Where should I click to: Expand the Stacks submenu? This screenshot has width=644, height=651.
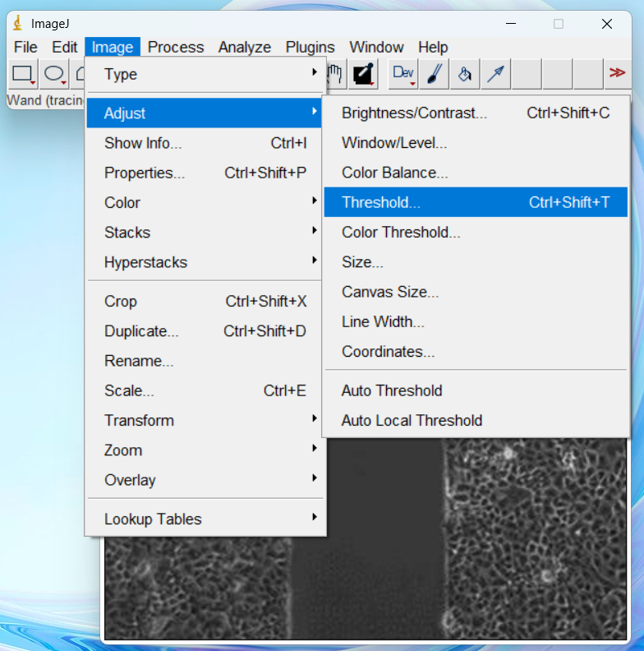(205, 233)
